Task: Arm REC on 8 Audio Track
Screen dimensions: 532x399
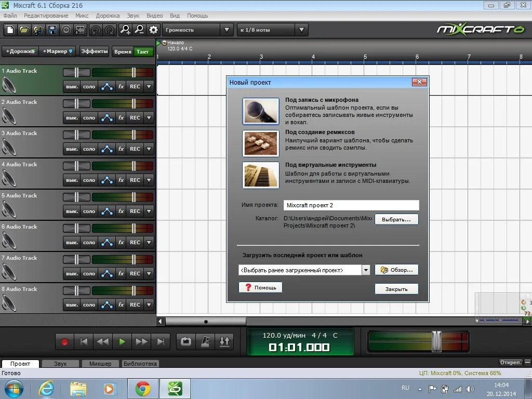Action: (135, 305)
